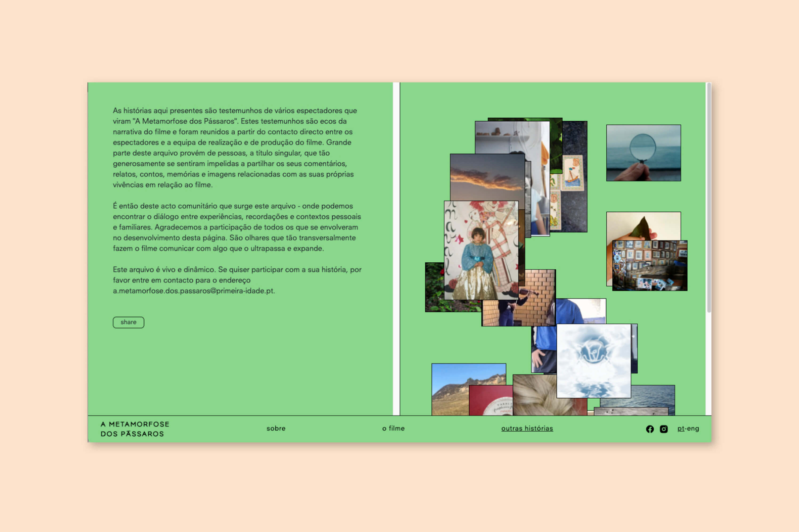Image resolution: width=799 pixels, height=532 pixels.
Task: Click the white divider between panels
Action: (x=396, y=248)
